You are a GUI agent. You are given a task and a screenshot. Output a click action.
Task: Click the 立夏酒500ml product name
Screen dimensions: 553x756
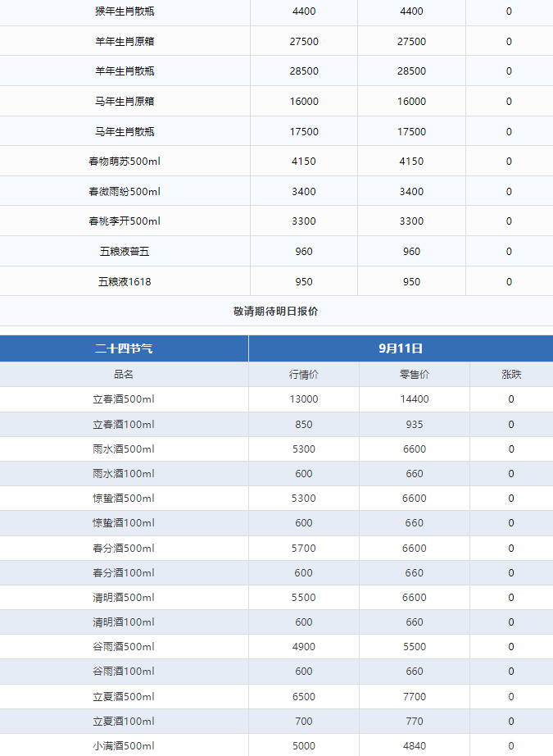tap(124, 697)
